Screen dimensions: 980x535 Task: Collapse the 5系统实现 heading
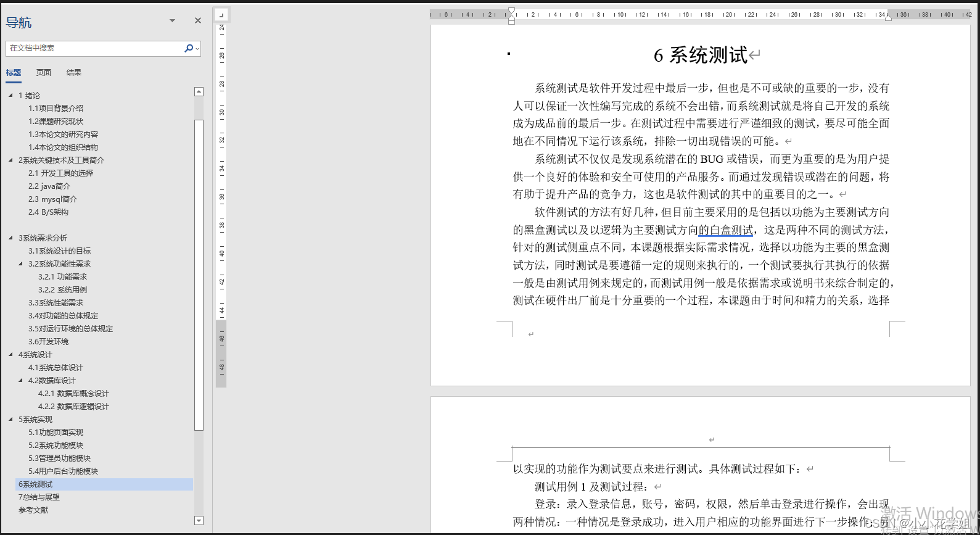(x=10, y=419)
